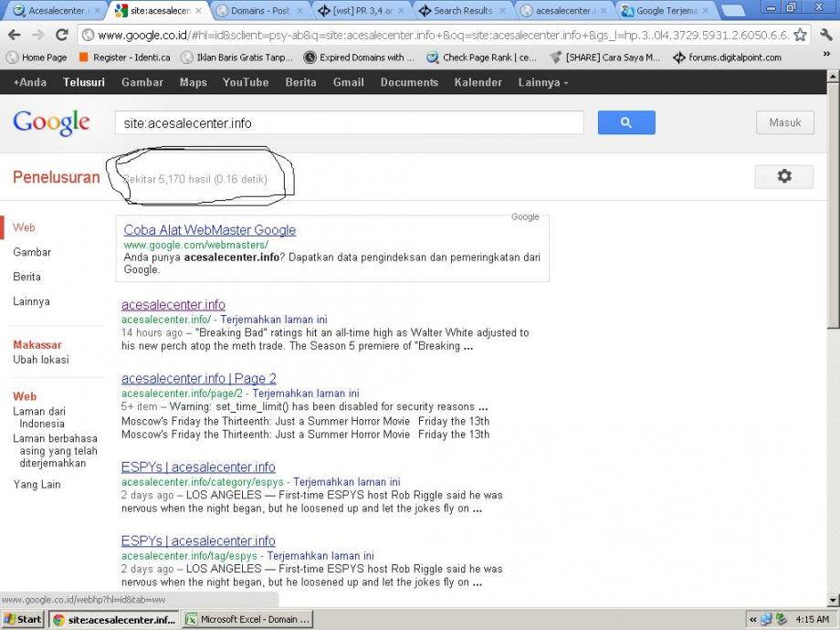Open the acesalecenter.info first result

(x=173, y=304)
